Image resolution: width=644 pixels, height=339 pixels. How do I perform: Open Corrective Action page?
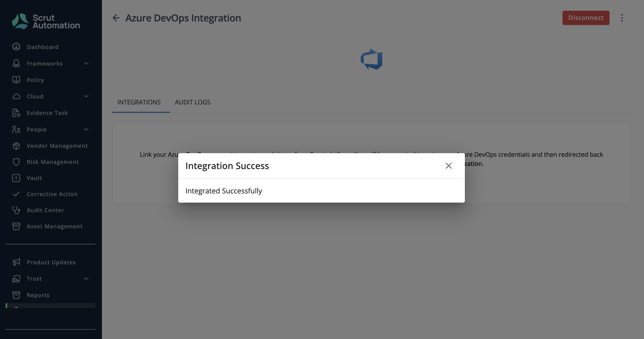(52, 194)
